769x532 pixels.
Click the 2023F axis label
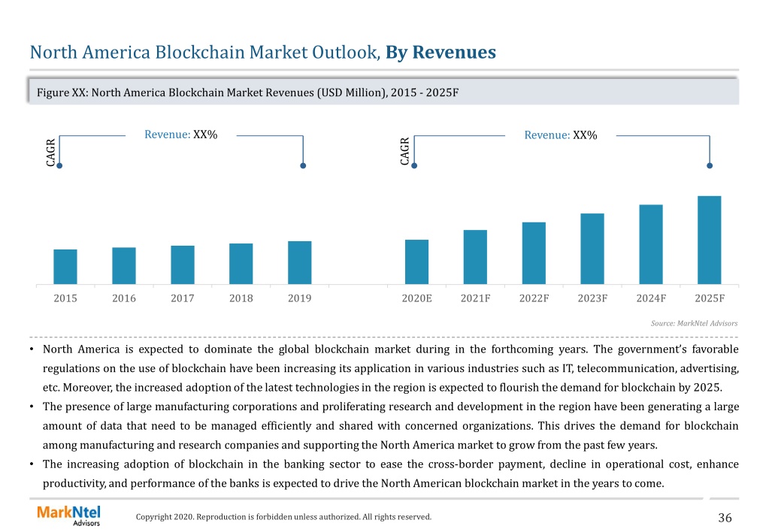click(592, 298)
